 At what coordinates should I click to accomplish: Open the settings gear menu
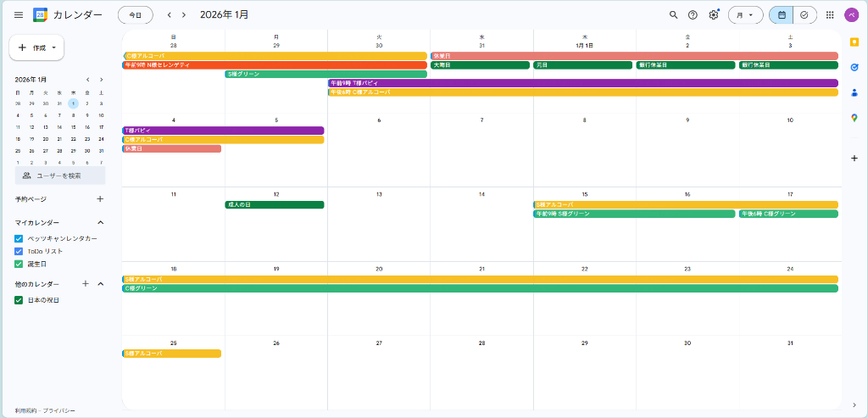(x=714, y=14)
